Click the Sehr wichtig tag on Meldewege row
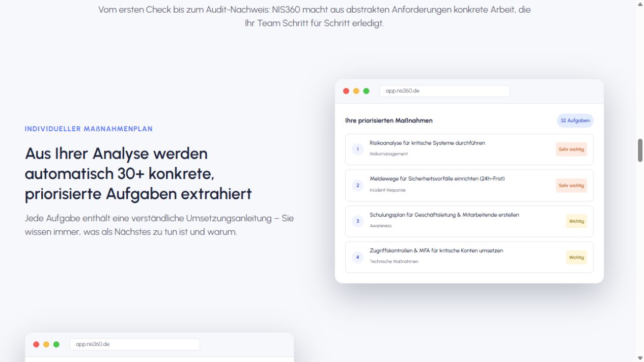Image resolution: width=644 pixels, height=362 pixels. (x=571, y=186)
